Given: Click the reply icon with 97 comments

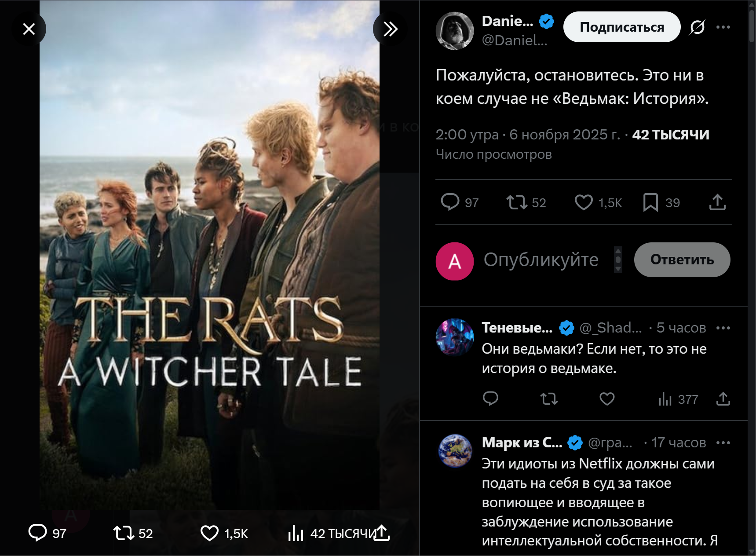Looking at the screenshot, I should [x=450, y=202].
